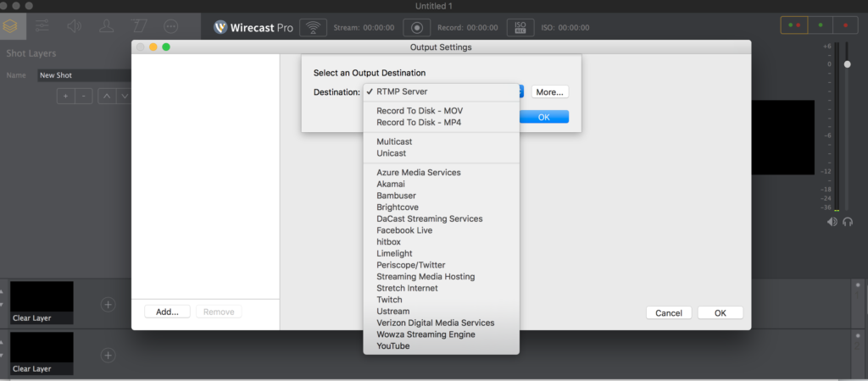Select Akamai from destination list

[x=441, y=184]
